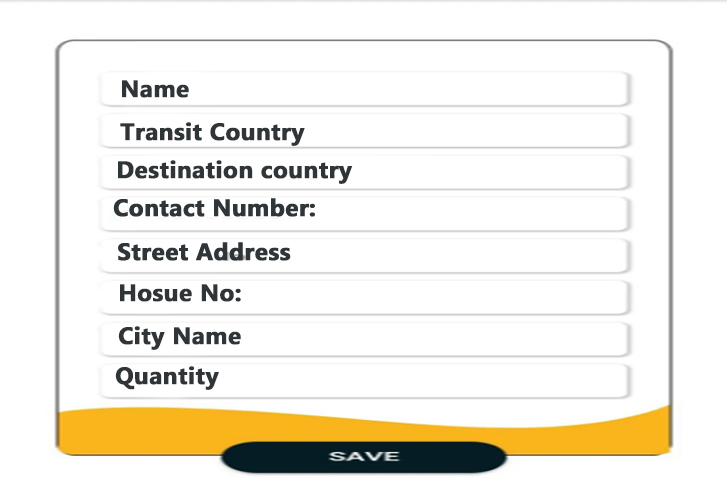Click the "Contact Number:" label text
This screenshot has height=485, width=727.
pyautogui.click(x=214, y=210)
